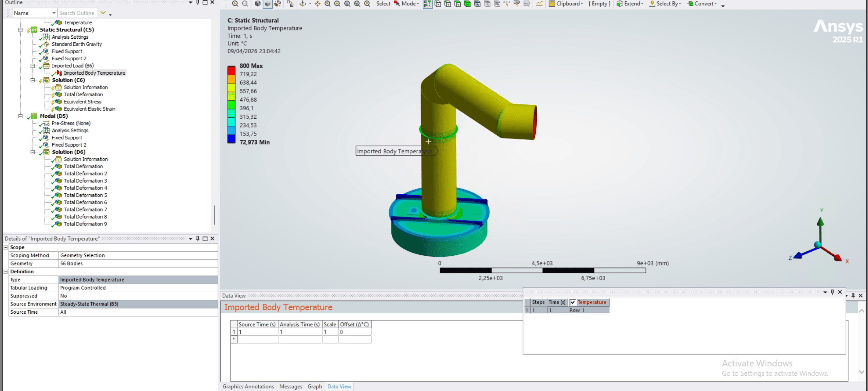Switch to the Graph tab
This screenshot has width=868, height=391.
314,387
